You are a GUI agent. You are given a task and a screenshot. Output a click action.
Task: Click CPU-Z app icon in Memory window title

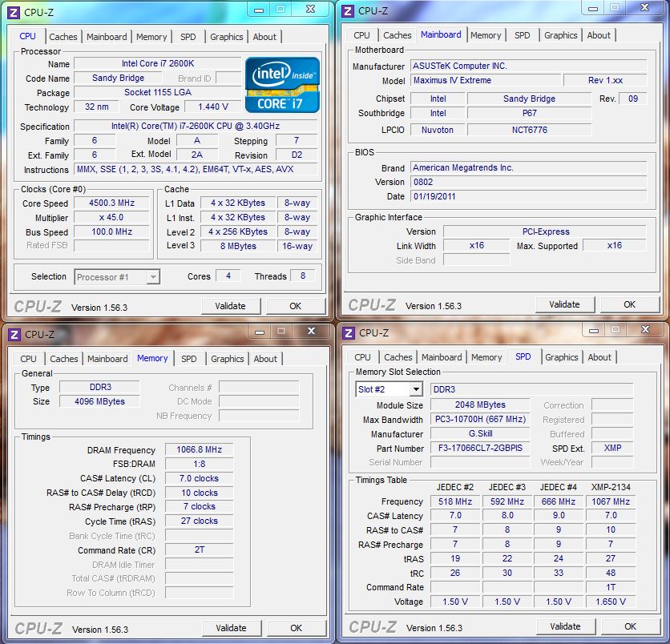point(14,334)
